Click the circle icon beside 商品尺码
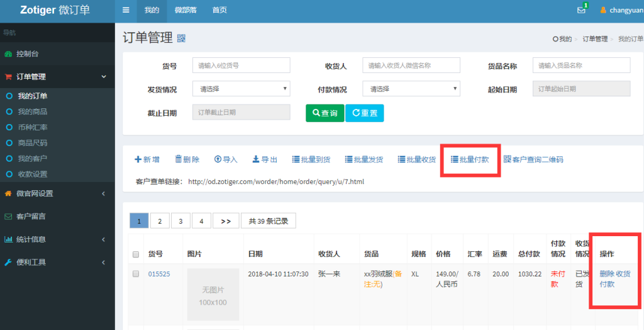 point(9,143)
